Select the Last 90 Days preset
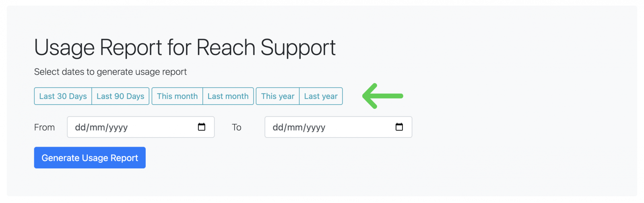 [120, 96]
